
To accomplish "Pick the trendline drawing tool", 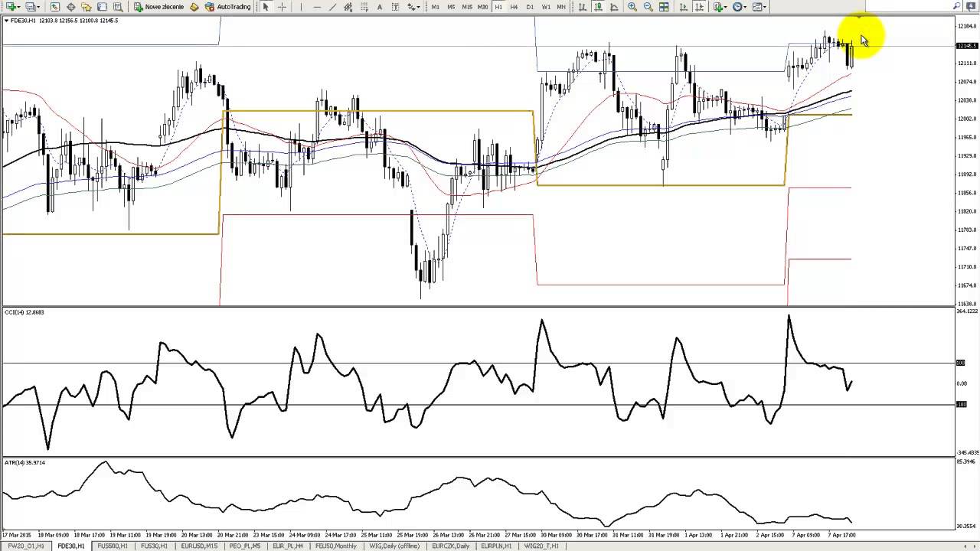I will click(x=332, y=7).
